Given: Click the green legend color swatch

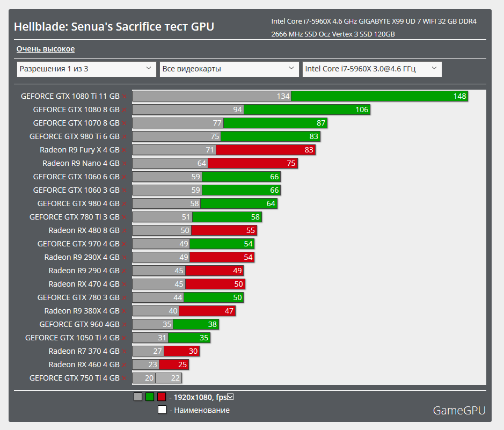Looking at the screenshot, I should tap(150, 397).
